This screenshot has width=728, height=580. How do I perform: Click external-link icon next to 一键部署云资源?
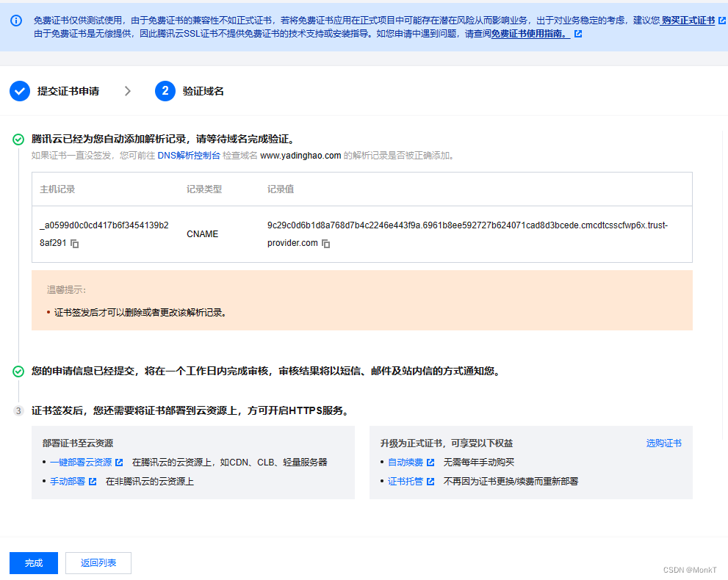pos(119,462)
